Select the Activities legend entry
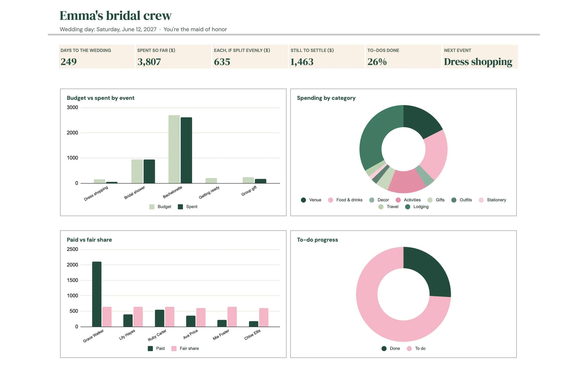The width and height of the screenshot is (588, 368). (408, 200)
